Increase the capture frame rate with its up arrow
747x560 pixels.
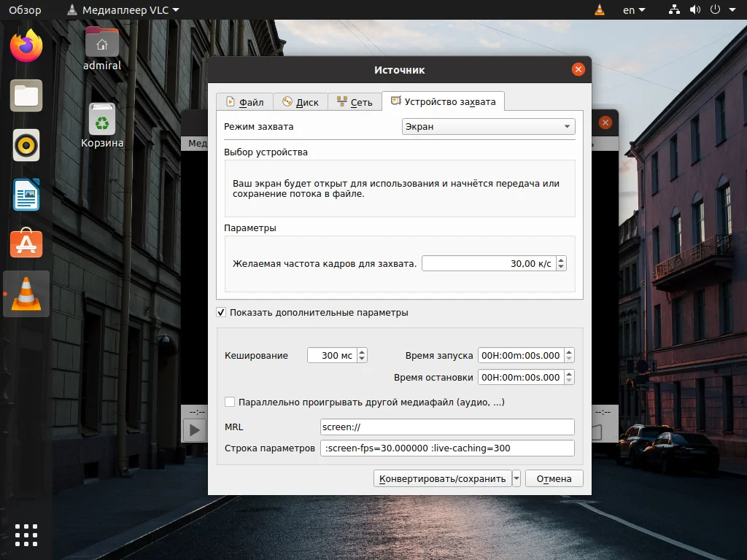click(561, 260)
